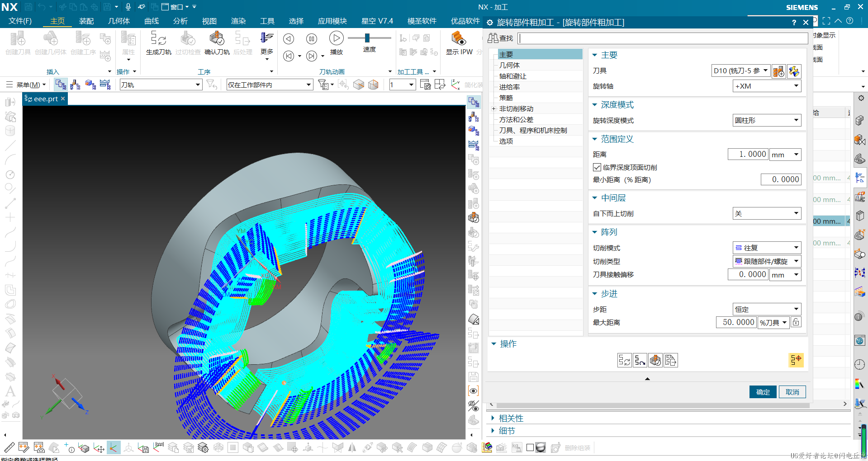Click generate icon in dialog 操作 section

[x=624, y=360]
